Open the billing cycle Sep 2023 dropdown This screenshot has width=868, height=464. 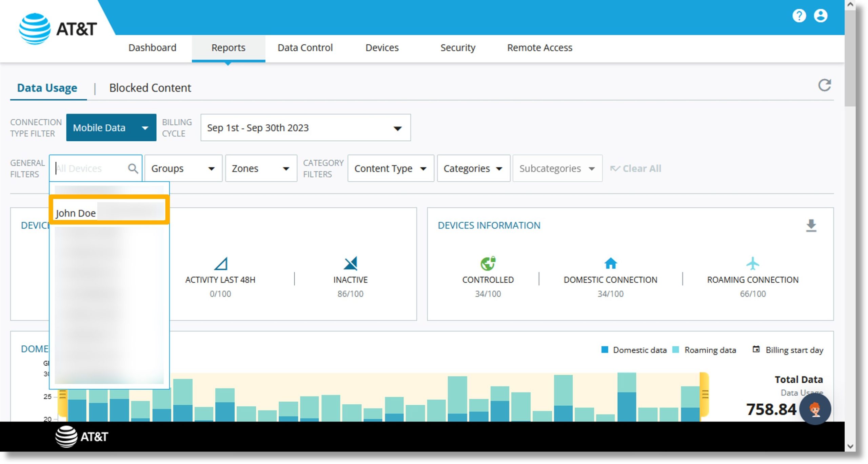pyautogui.click(x=305, y=128)
